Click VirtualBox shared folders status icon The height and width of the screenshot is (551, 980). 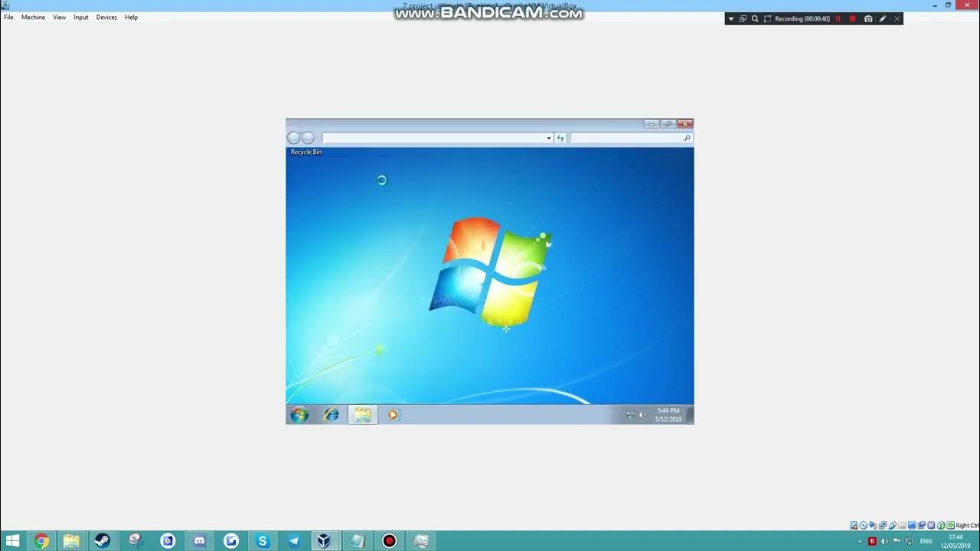(903, 525)
